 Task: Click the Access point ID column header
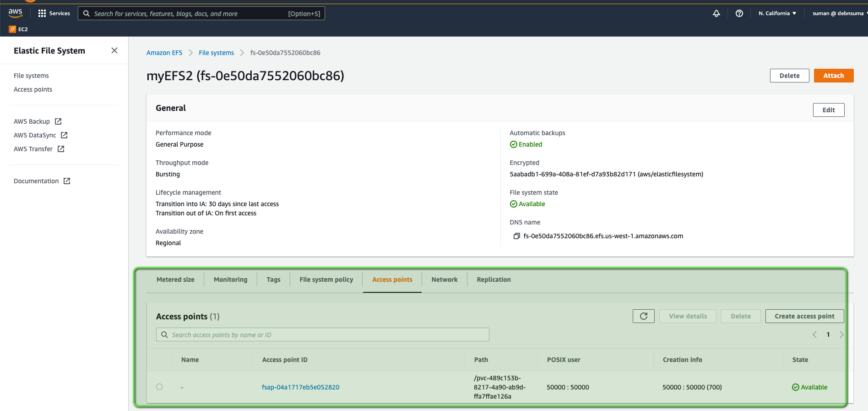click(x=285, y=360)
